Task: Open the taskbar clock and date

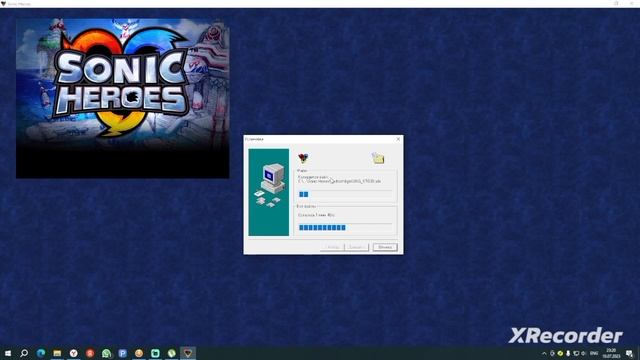Action: (611, 353)
